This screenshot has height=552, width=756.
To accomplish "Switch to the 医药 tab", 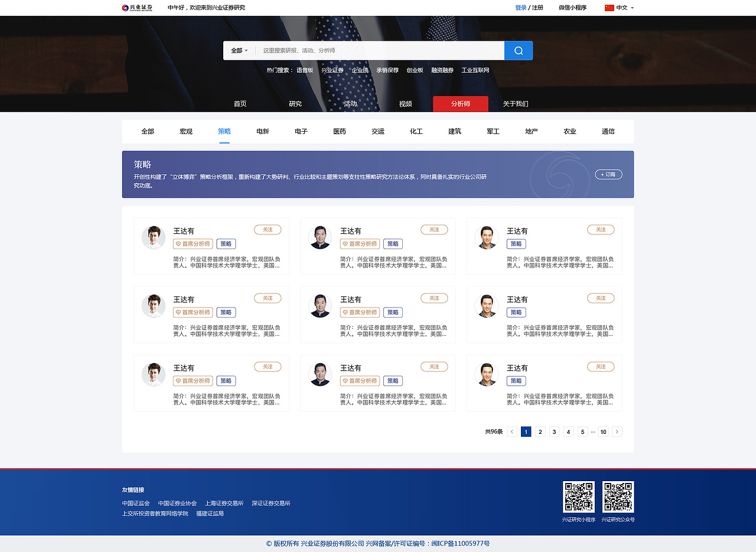I will (x=340, y=132).
